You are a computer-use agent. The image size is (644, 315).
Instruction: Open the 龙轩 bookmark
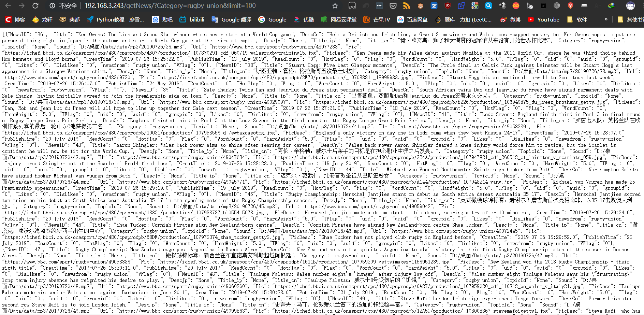click(x=42, y=19)
